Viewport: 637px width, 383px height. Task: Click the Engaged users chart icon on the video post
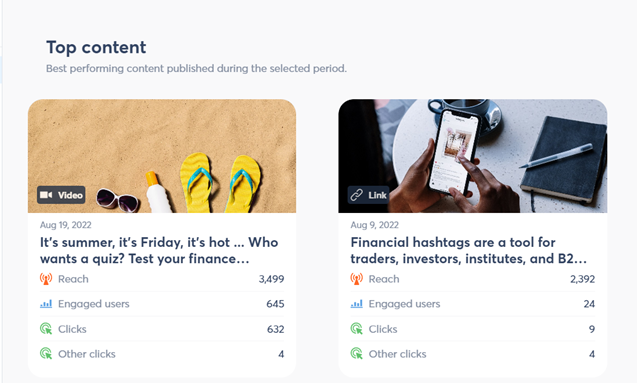click(x=46, y=304)
